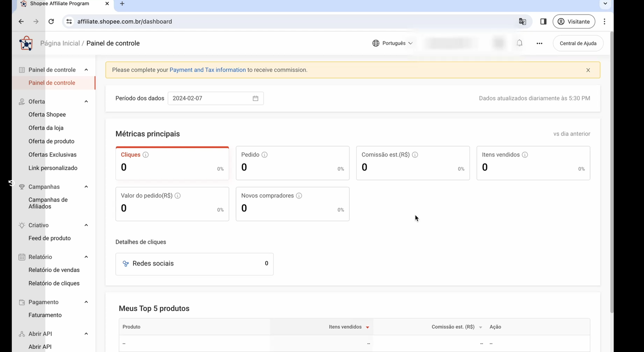Click the Campanhas trophy icon in the sidebar
The image size is (644, 352).
[22, 187]
